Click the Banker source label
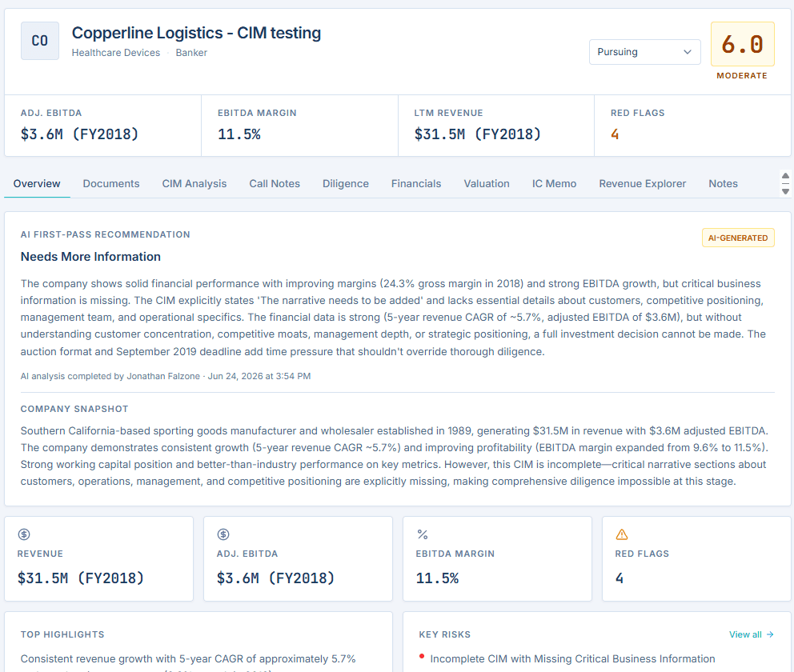This screenshot has width=794, height=672. tap(191, 53)
